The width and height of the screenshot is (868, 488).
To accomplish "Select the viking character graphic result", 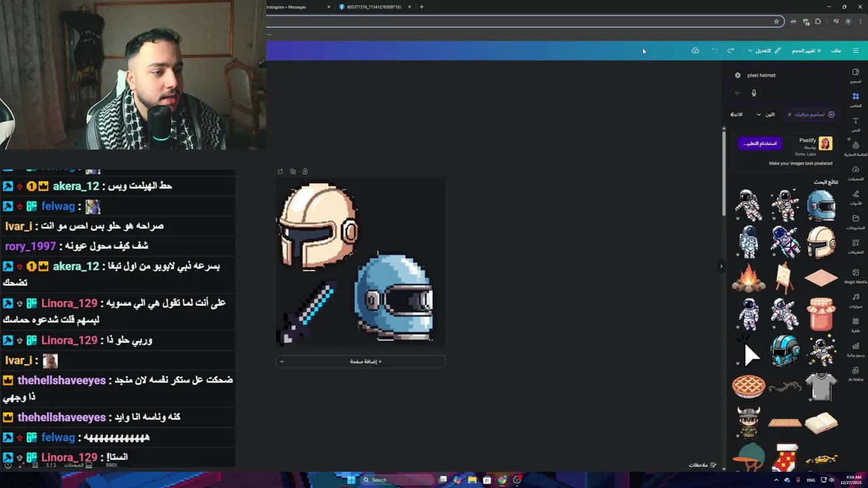I will (749, 422).
